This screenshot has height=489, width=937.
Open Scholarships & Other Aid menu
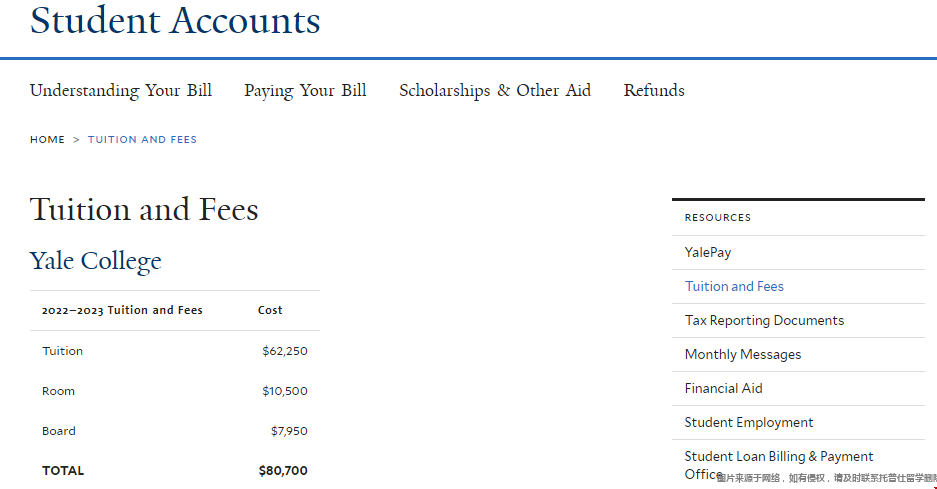495,90
